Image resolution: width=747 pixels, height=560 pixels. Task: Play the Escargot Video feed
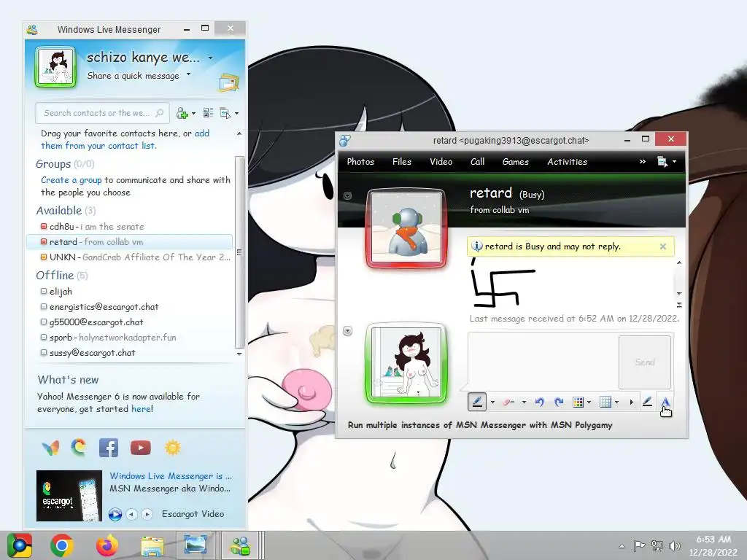pos(115,514)
